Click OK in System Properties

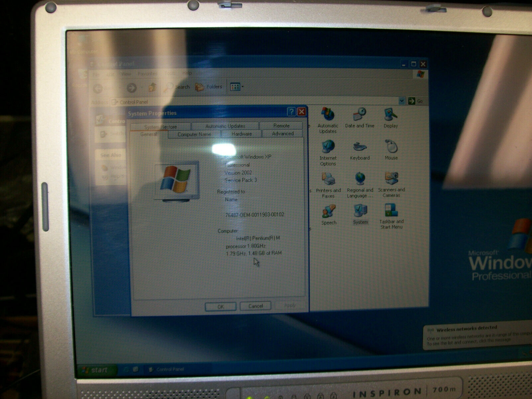point(220,307)
